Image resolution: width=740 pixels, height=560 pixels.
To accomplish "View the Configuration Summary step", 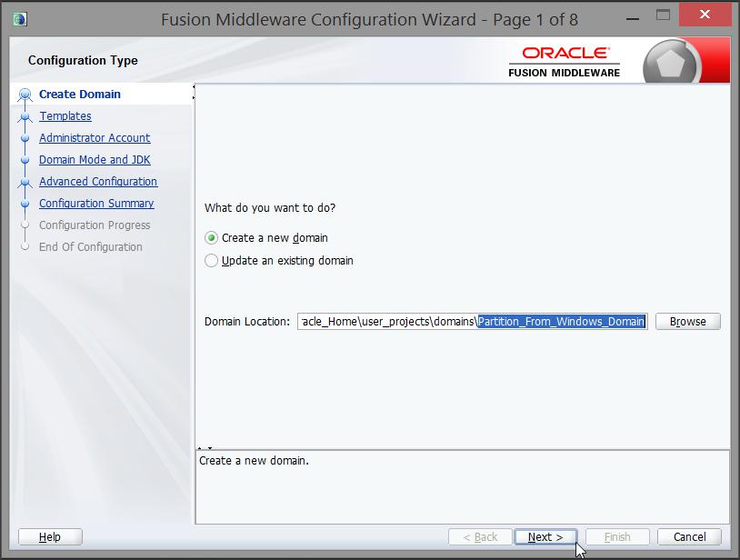I will coord(96,204).
